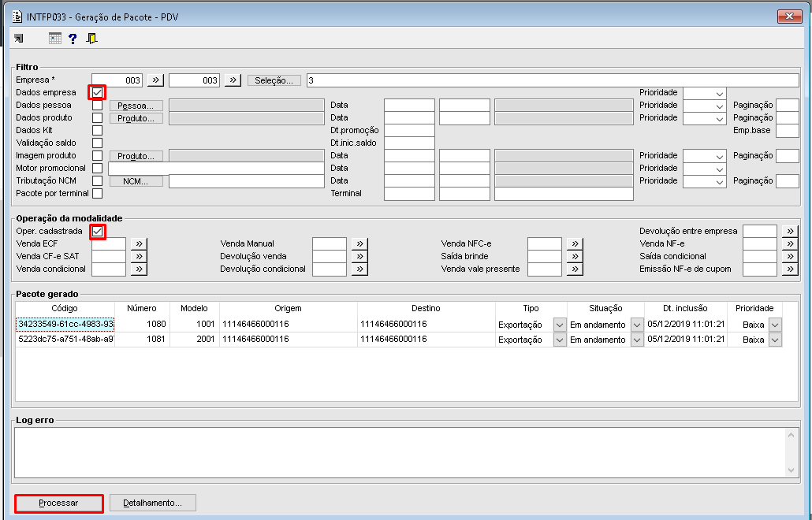
Task: Click the Número cell showing 1081
Action: point(142,340)
